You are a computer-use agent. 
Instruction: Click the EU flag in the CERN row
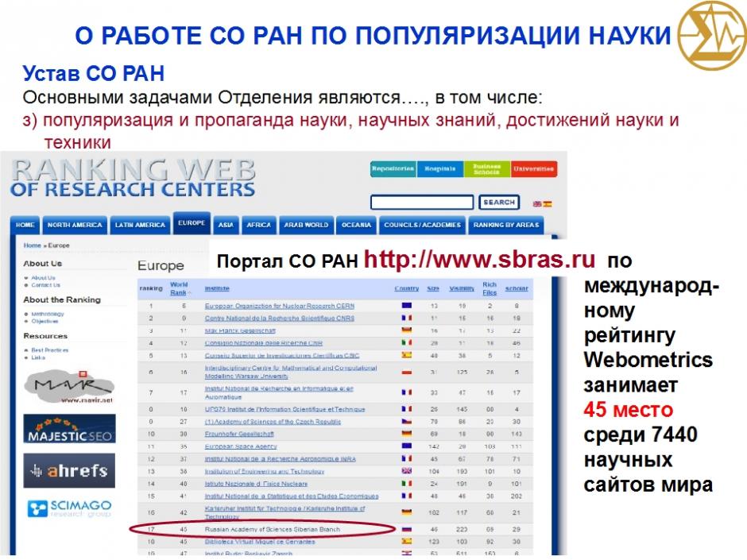[x=406, y=305]
